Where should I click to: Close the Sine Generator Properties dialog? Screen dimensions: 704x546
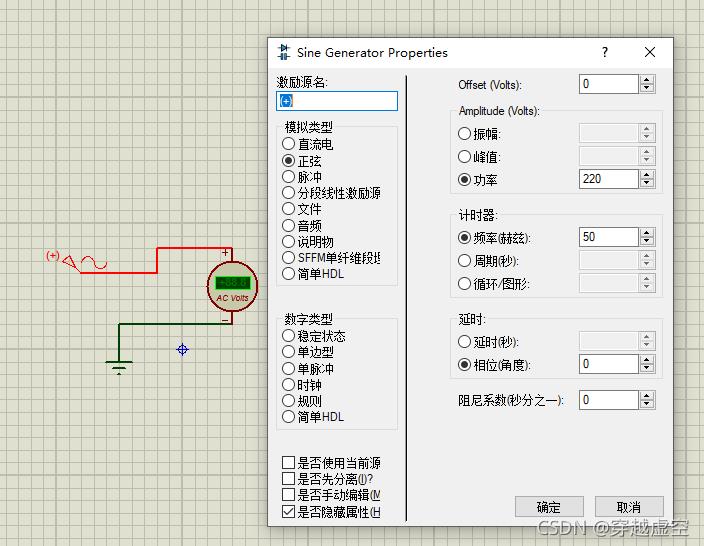(650, 52)
